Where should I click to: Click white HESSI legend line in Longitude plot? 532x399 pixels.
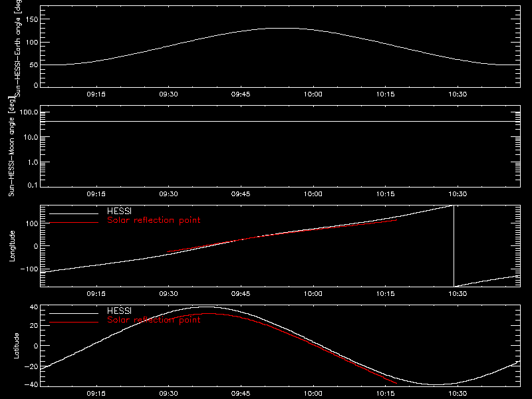click(x=74, y=213)
